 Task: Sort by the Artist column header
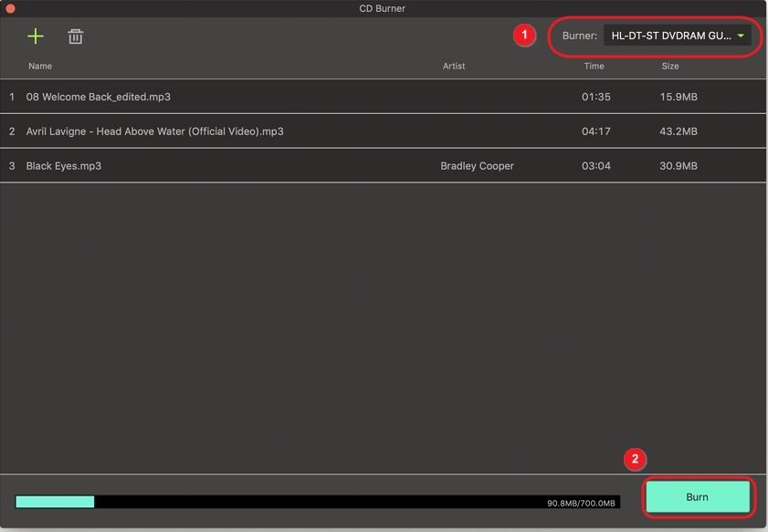pyautogui.click(x=454, y=66)
